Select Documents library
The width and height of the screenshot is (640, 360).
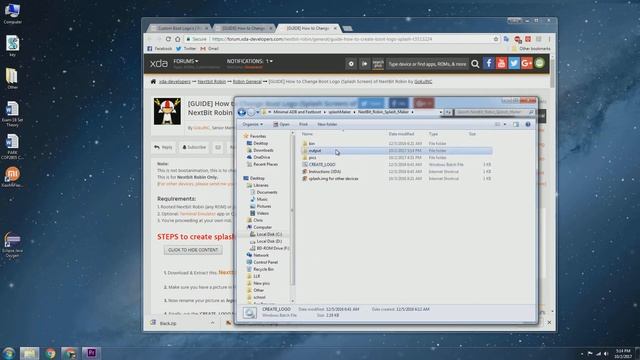pyautogui.click(x=267, y=192)
